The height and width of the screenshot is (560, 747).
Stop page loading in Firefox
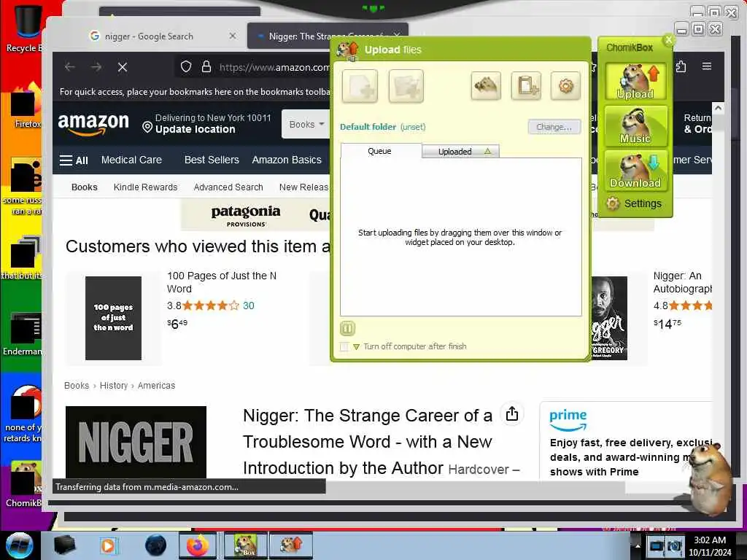(123, 67)
